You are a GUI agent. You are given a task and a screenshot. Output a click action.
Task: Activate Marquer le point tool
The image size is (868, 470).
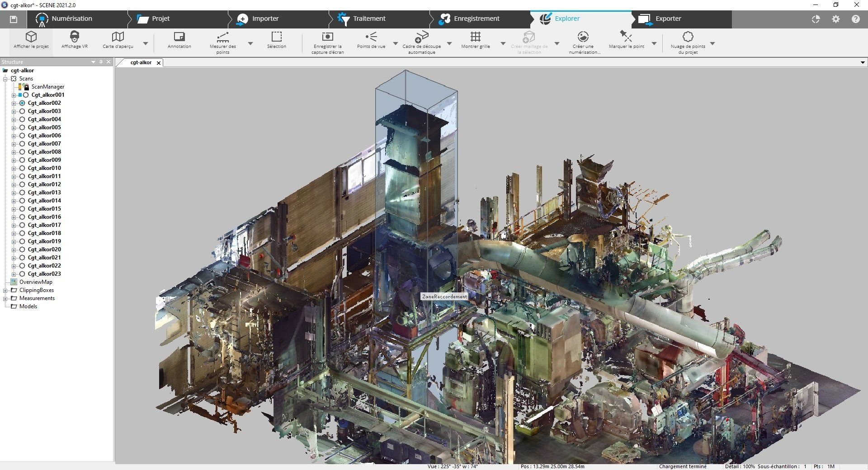[626, 40]
